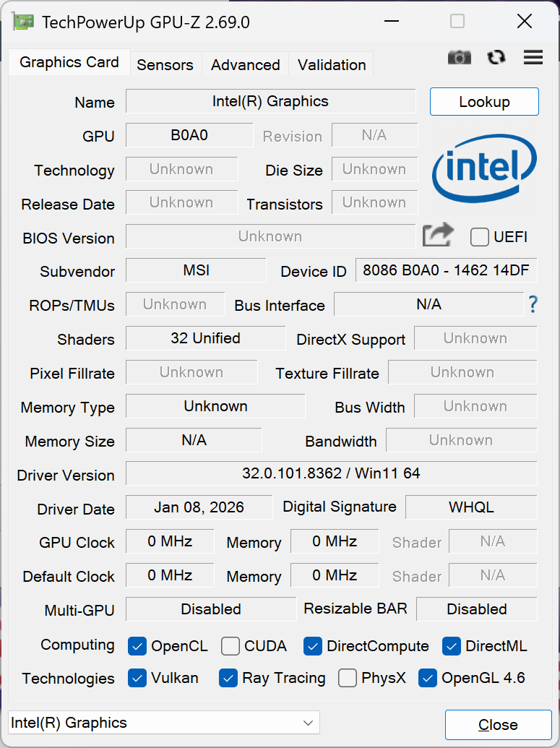This screenshot has width=560, height=748.
Task: Enable the PhysX checkbox
Action: (348, 678)
